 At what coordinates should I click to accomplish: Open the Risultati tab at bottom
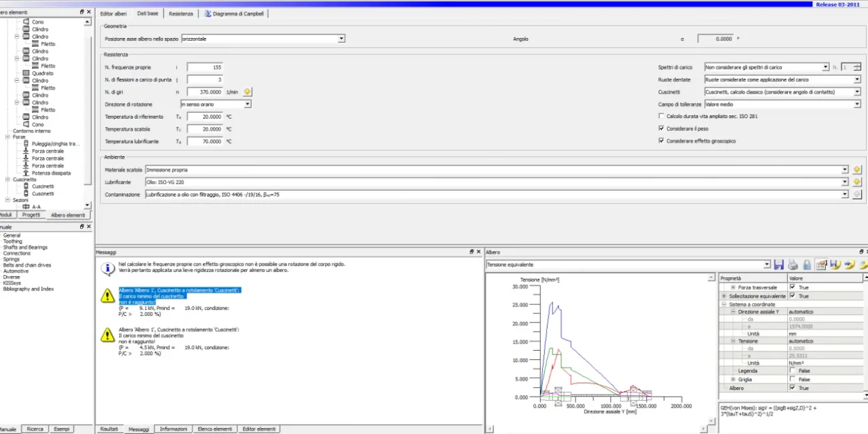click(109, 429)
